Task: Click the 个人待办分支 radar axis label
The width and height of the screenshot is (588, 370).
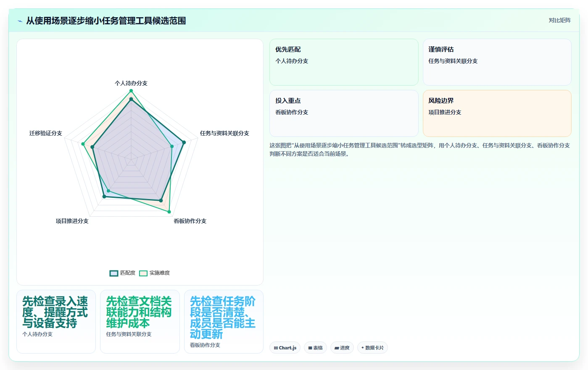Action: coord(131,83)
